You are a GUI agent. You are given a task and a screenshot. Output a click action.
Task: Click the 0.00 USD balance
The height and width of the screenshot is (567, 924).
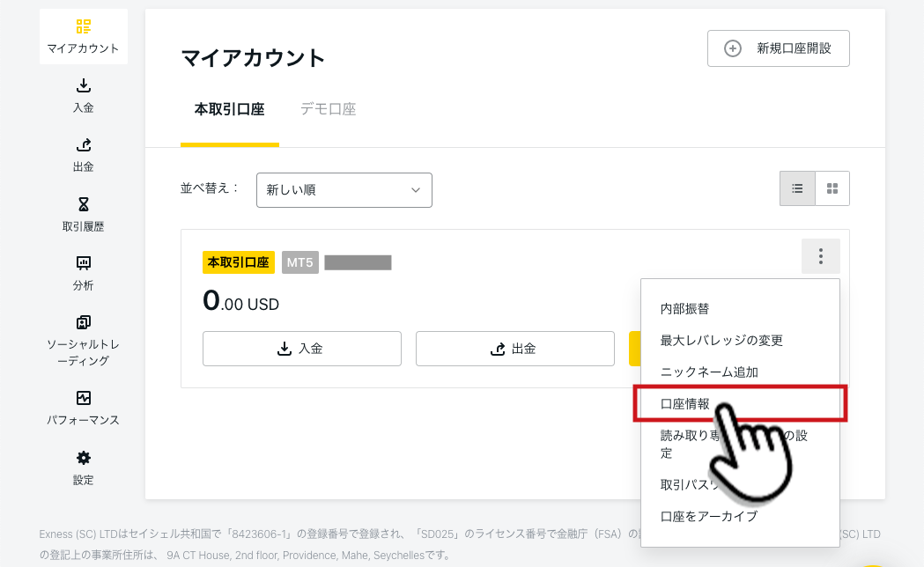(x=241, y=301)
